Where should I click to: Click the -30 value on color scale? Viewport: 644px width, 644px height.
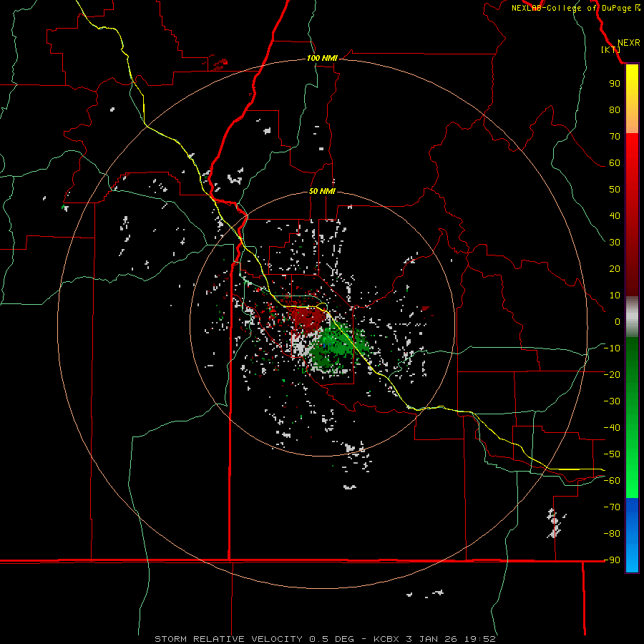point(612,401)
